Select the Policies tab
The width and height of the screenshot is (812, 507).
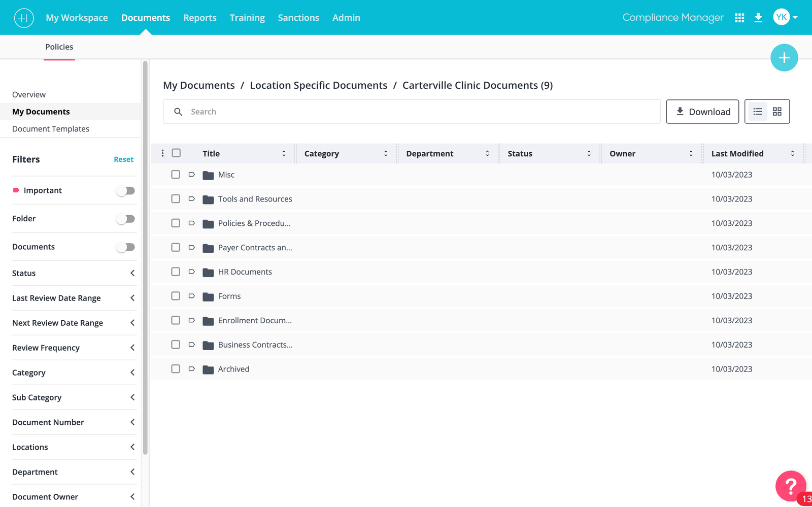[x=59, y=47]
